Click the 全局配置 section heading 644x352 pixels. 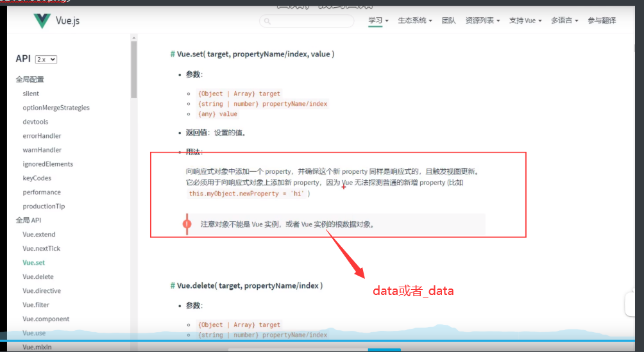click(x=30, y=80)
